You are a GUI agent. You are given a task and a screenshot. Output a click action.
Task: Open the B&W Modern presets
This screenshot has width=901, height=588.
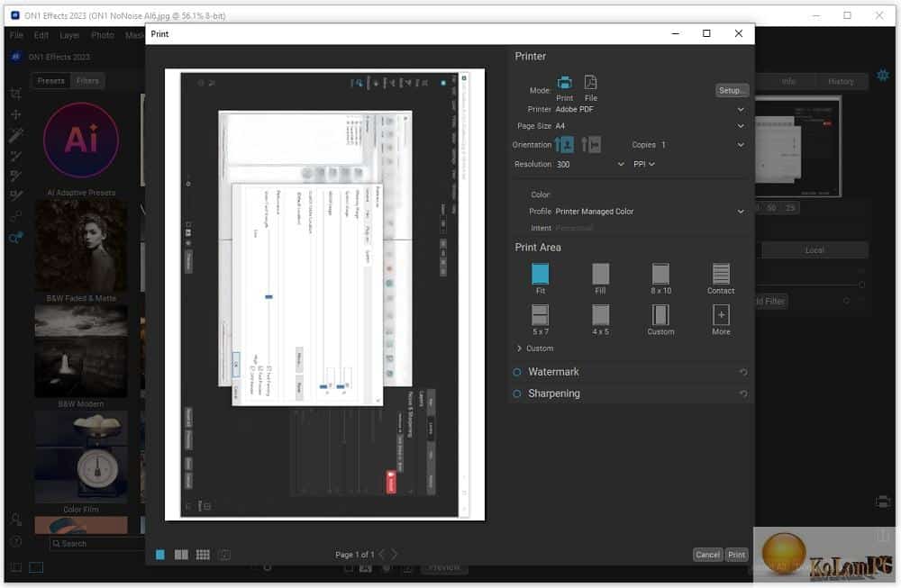[81, 356]
